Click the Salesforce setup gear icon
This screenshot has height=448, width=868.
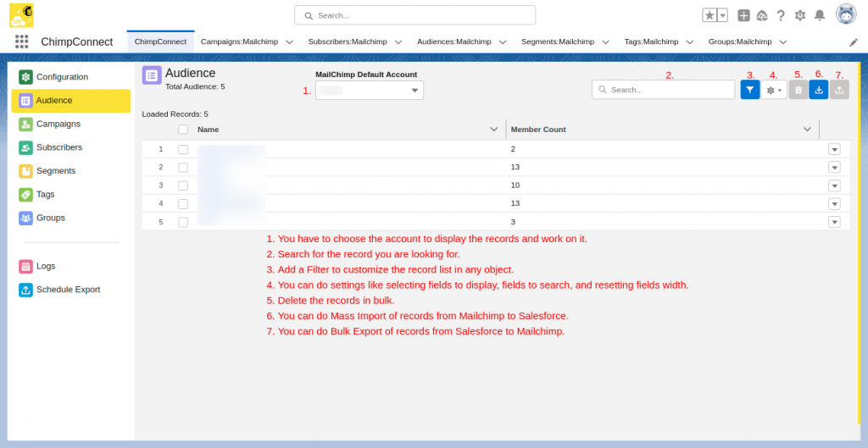tap(799, 15)
